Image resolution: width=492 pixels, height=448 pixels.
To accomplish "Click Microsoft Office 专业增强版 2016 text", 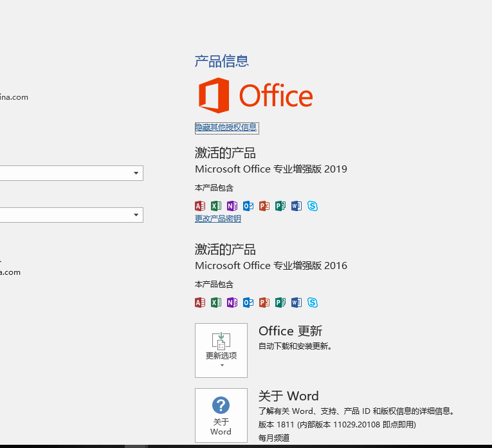I will pos(271,266).
